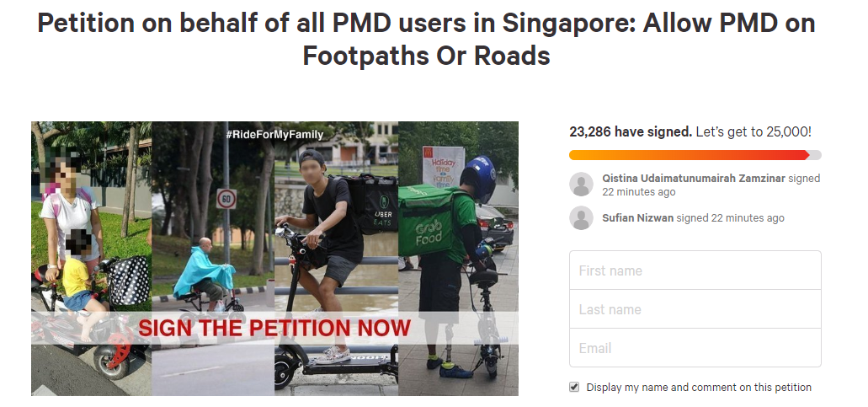Click Qistina Udaimatunumairah Zamzinar's avatar icon

pos(581,185)
